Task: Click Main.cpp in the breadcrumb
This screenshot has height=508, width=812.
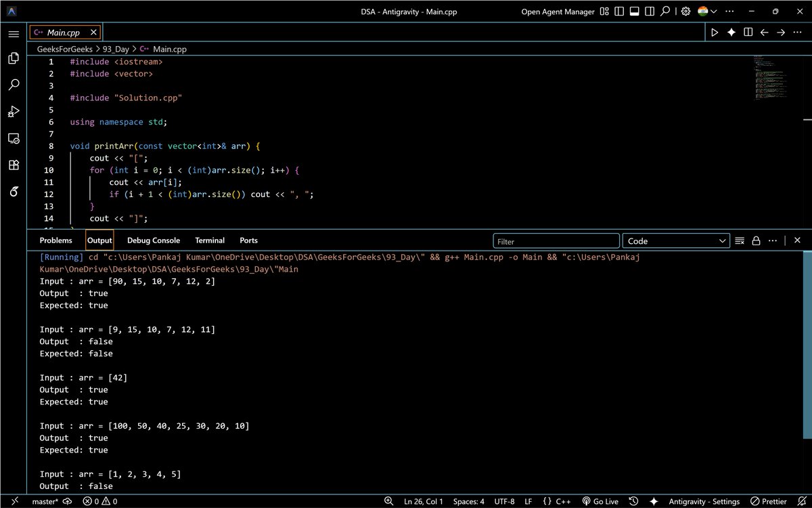Action: pos(169,49)
